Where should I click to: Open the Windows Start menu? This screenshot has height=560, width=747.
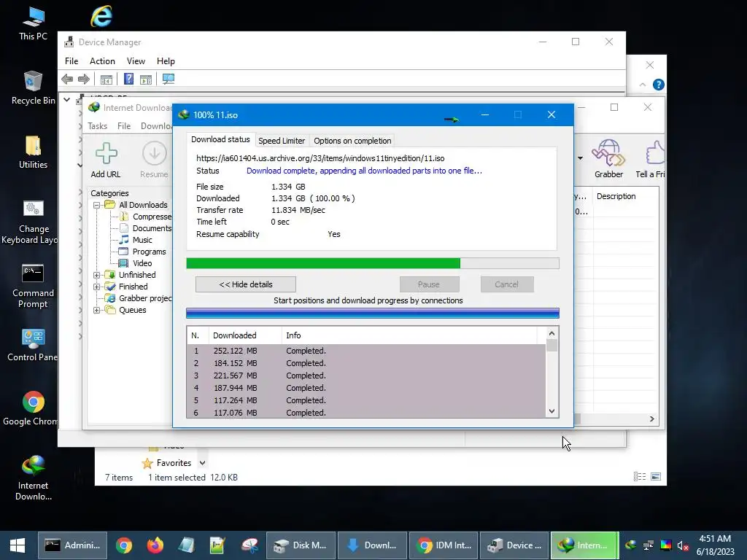pyautogui.click(x=18, y=545)
